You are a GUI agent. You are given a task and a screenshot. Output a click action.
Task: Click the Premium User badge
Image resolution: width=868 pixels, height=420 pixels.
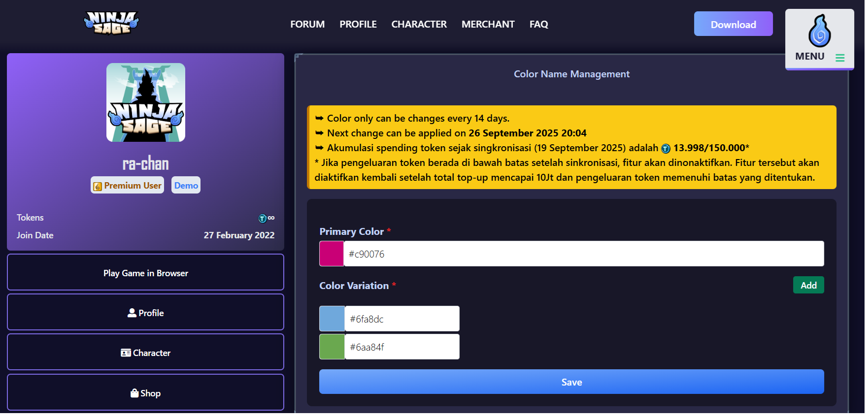[127, 186]
